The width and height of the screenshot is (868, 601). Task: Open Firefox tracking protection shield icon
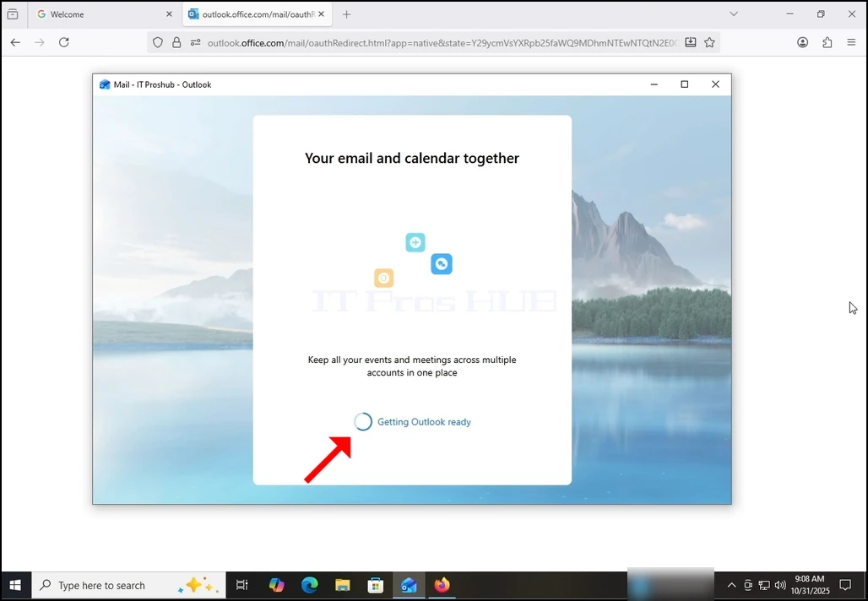coord(158,42)
